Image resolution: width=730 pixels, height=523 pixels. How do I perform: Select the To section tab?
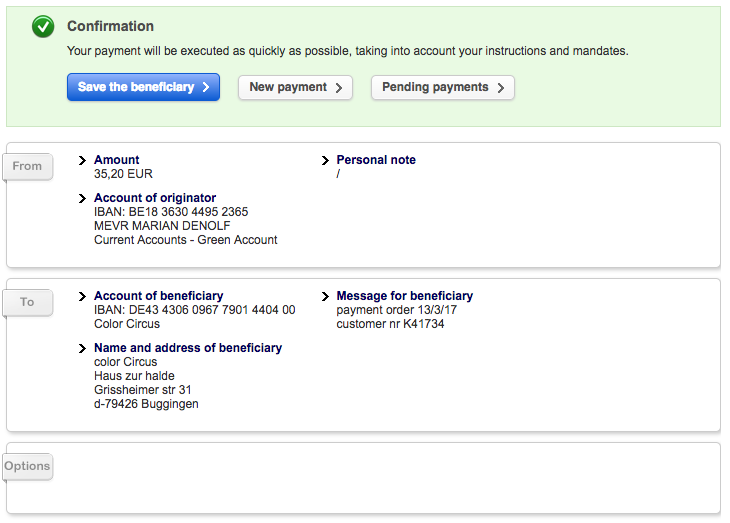[27, 302]
